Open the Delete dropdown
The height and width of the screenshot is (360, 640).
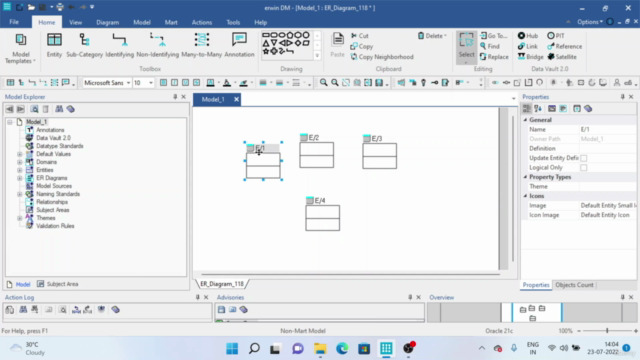[x=432, y=36]
